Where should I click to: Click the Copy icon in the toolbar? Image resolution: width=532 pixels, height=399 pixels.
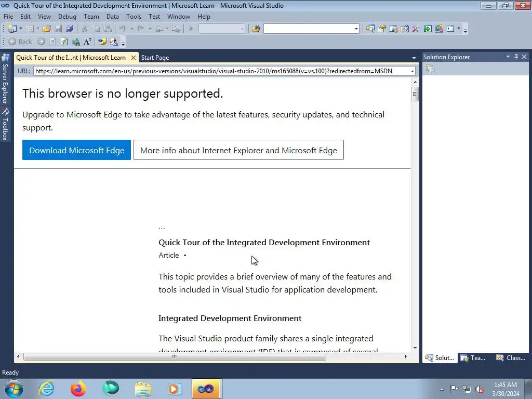pos(96,29)
